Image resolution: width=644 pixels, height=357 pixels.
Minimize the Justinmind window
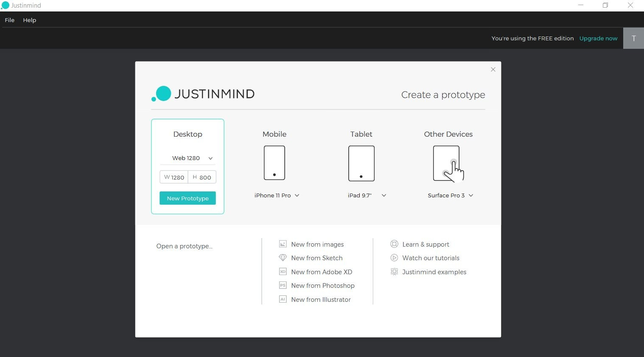581,6
